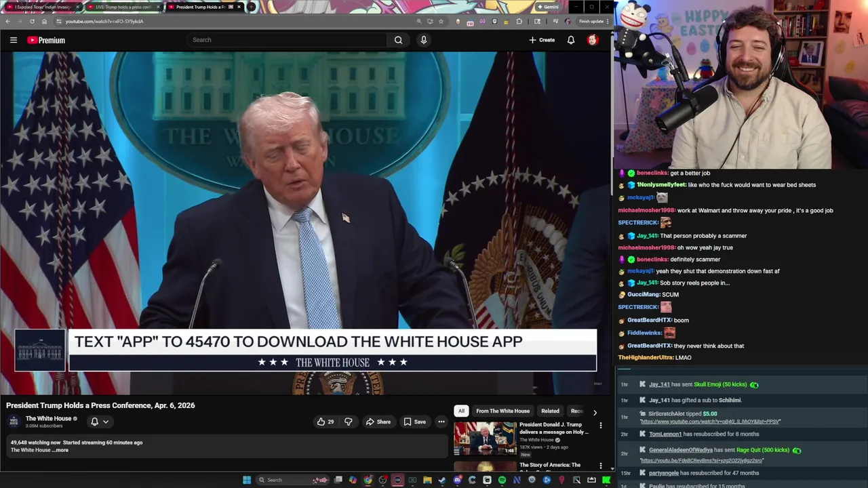Focus the YouTube Search input field
The height and width of the screenshot is (488, 868).
click(288, 40)
